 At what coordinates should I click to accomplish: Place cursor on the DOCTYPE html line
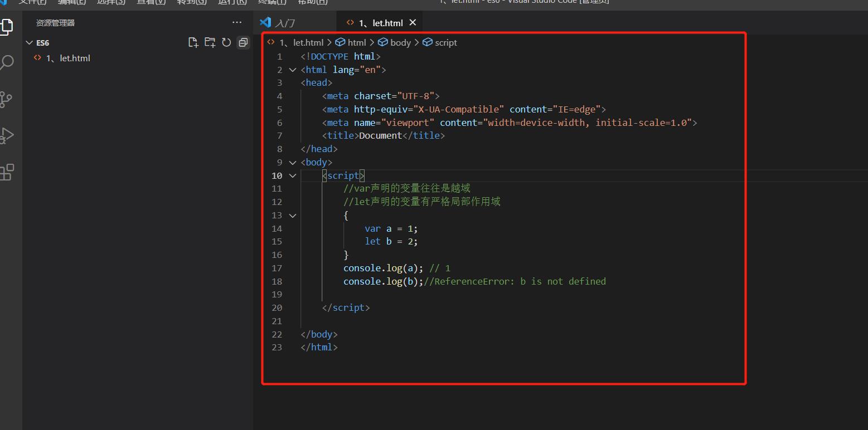341,56
